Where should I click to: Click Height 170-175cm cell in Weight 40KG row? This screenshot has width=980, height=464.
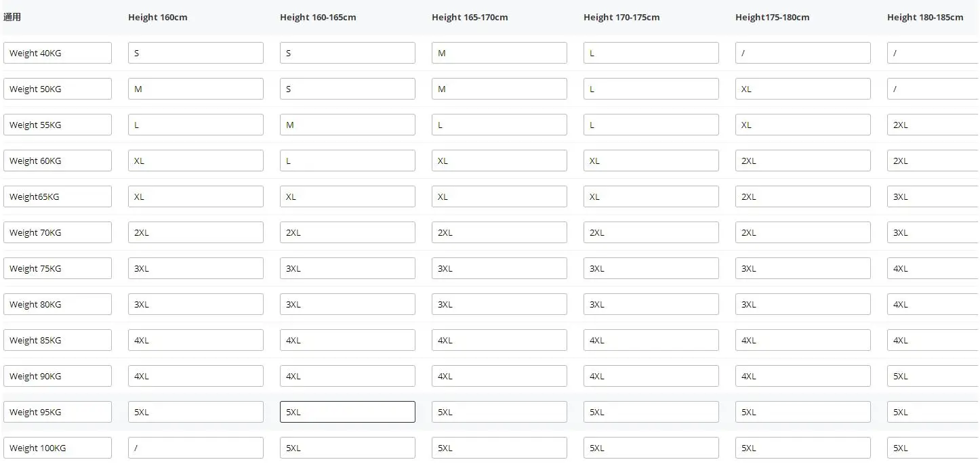651,53
